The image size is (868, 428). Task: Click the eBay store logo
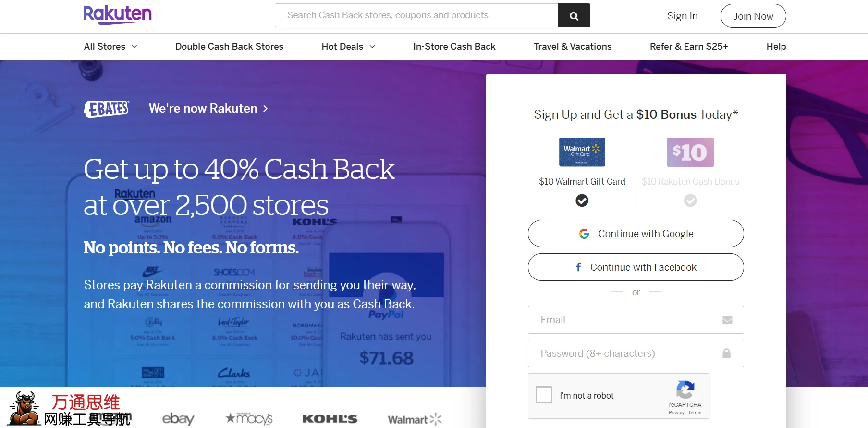[178, 418]
